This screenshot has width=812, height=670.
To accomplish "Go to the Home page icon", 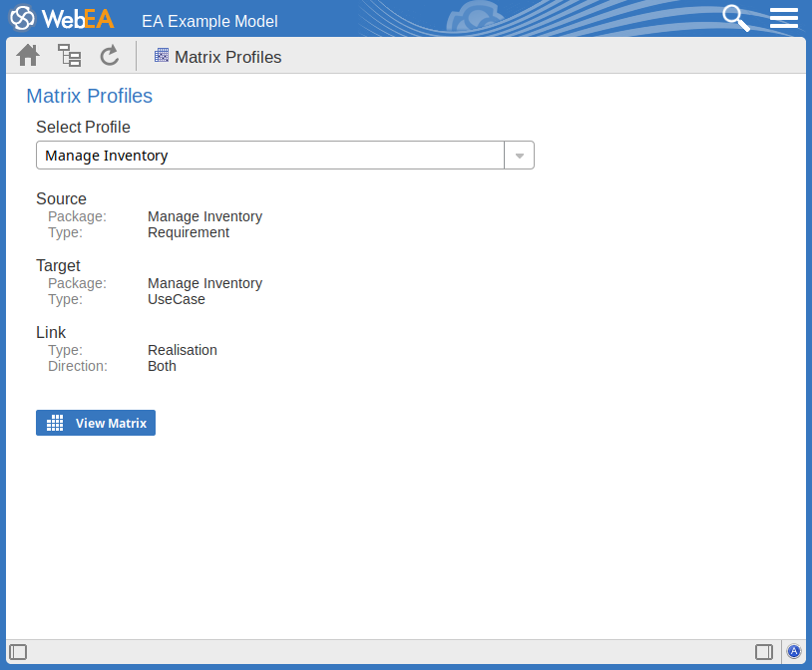I will tap(28, 56).
